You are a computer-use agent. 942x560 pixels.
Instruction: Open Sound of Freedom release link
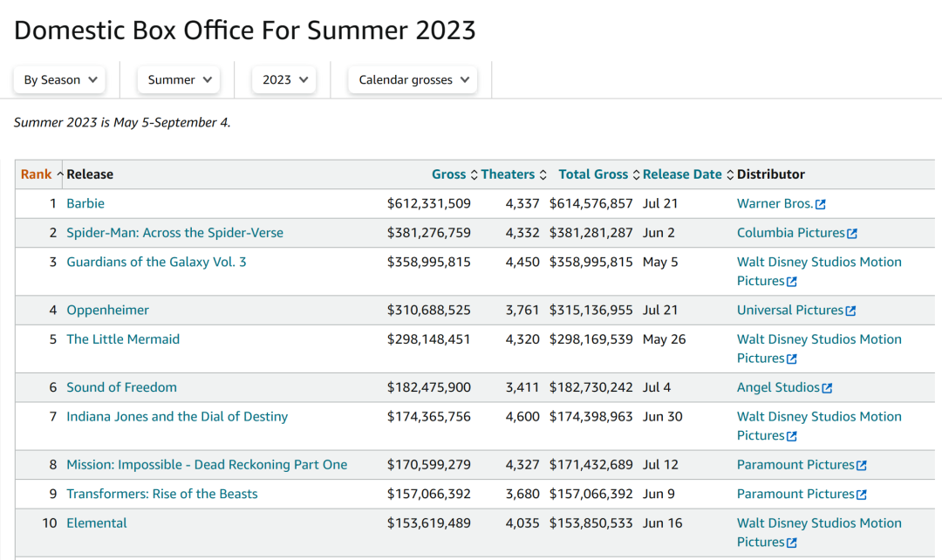121,387
